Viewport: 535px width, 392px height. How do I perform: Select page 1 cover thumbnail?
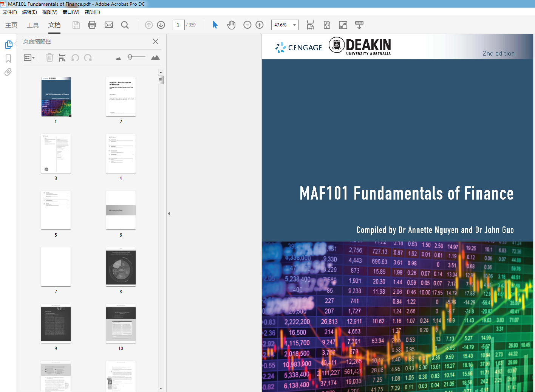(x=56, y=97)
